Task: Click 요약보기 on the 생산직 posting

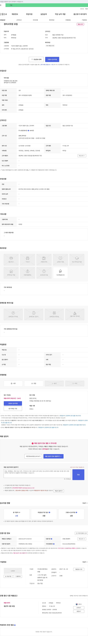Action: 79,608
